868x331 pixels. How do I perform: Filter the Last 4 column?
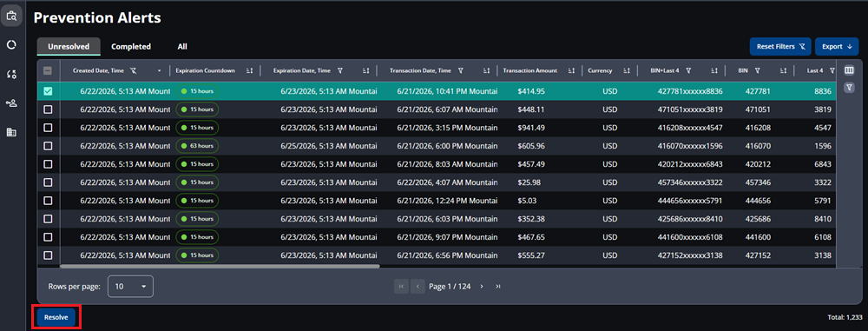pyautogui.click(x=832, y=70)
